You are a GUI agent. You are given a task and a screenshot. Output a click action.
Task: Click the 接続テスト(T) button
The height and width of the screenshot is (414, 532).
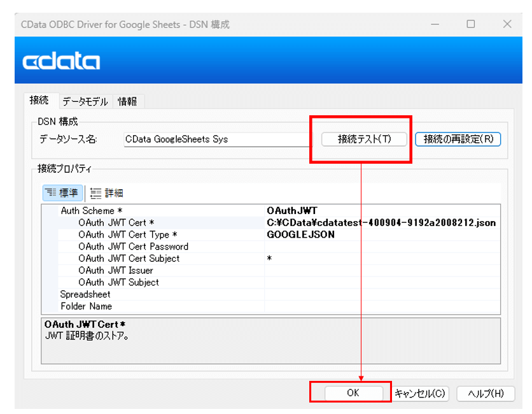click(364, 139)
